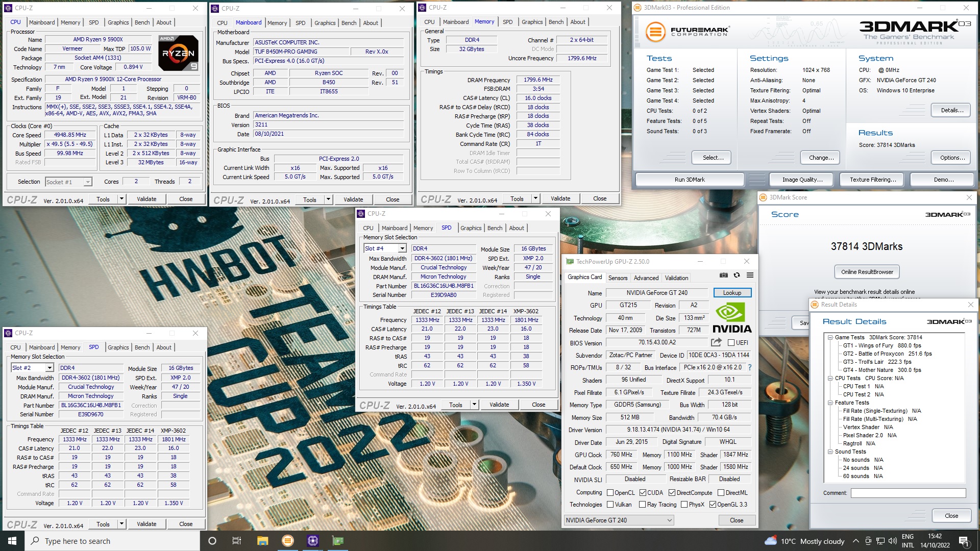Screen dimensions: 980x551
Task: Click Validate in the Memory CPU-Z window
Action: (x=560, y=198)
